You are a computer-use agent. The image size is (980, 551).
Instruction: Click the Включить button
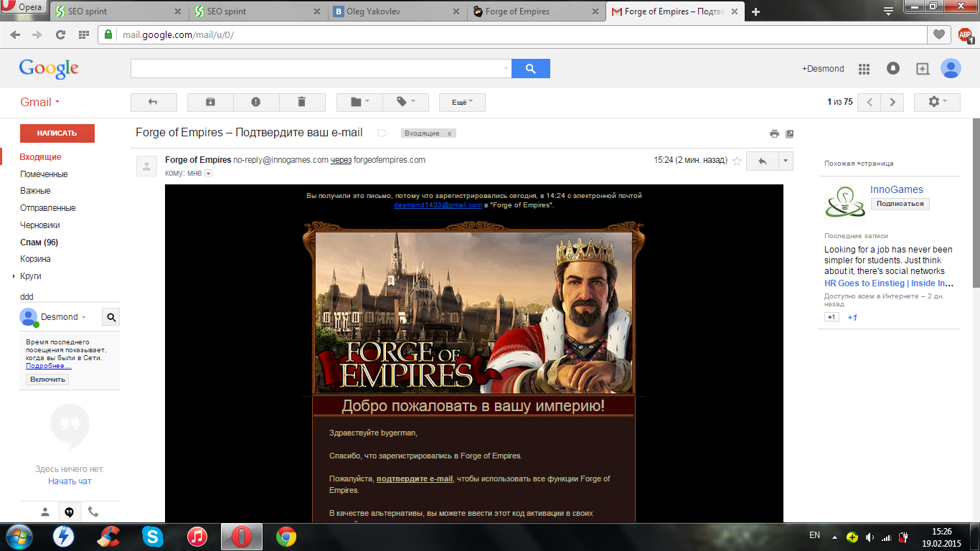point(47,380)
